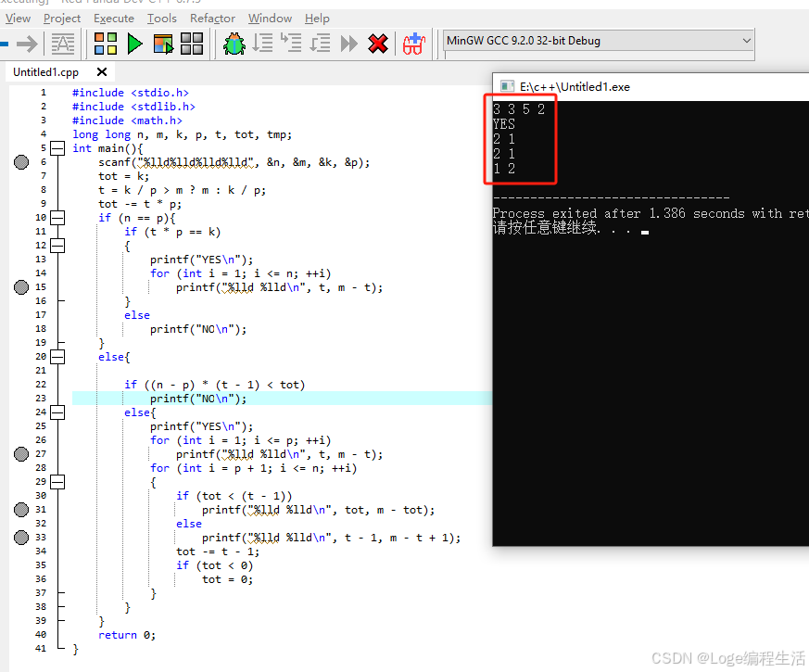This screenshot has width=809, height=672.
Task: Click the 'tot -= t - 1;' line
Action: coord(218,552)
